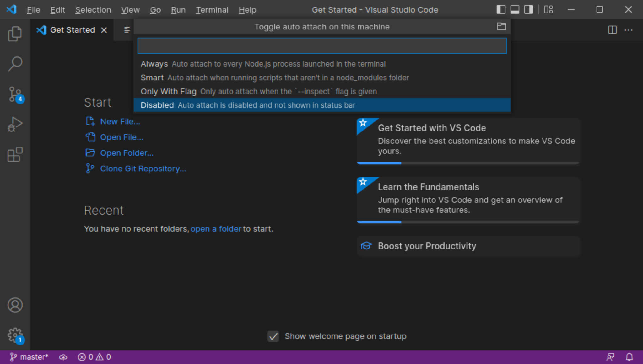The width and height of the screenshot is (643, 364).
Task: Open the Search view
Action: [15, 63]
